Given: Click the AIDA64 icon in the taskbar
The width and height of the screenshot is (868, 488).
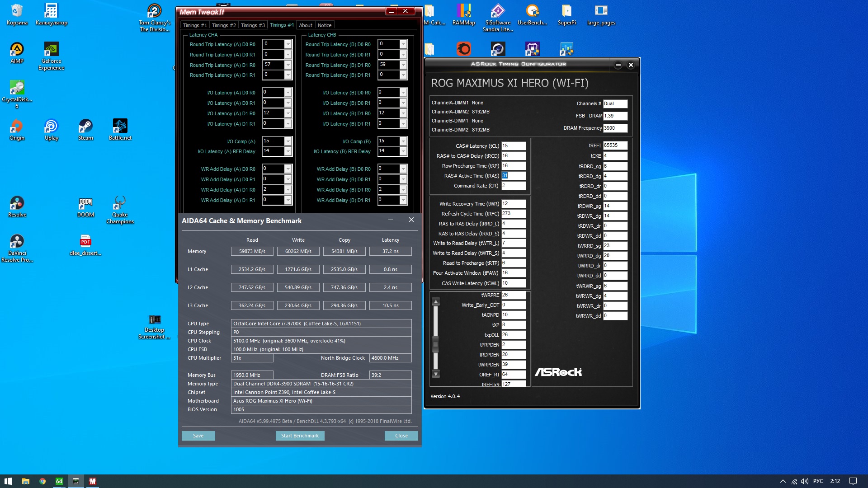Looking at the screenshot, I should (x=59, y=481).
